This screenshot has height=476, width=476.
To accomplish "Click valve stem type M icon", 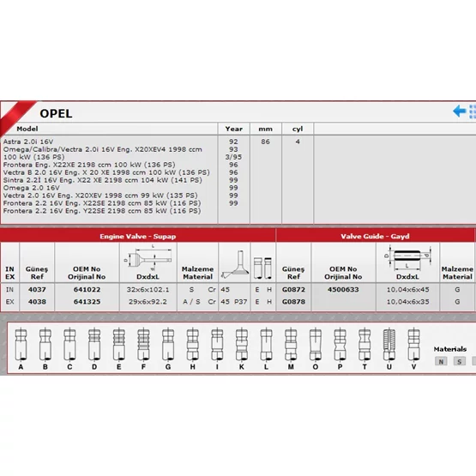I will pyautogui.click(x=291, y=345).
